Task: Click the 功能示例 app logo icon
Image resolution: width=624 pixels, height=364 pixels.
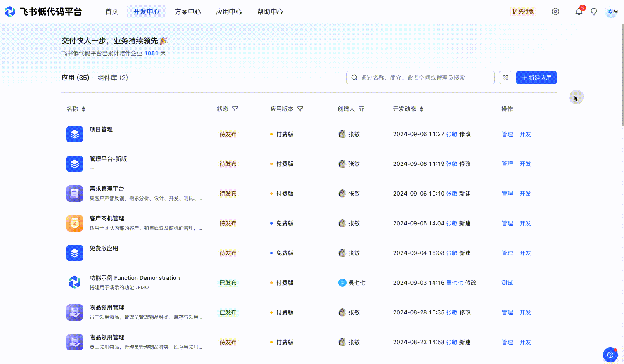Action: coord(75,283)
